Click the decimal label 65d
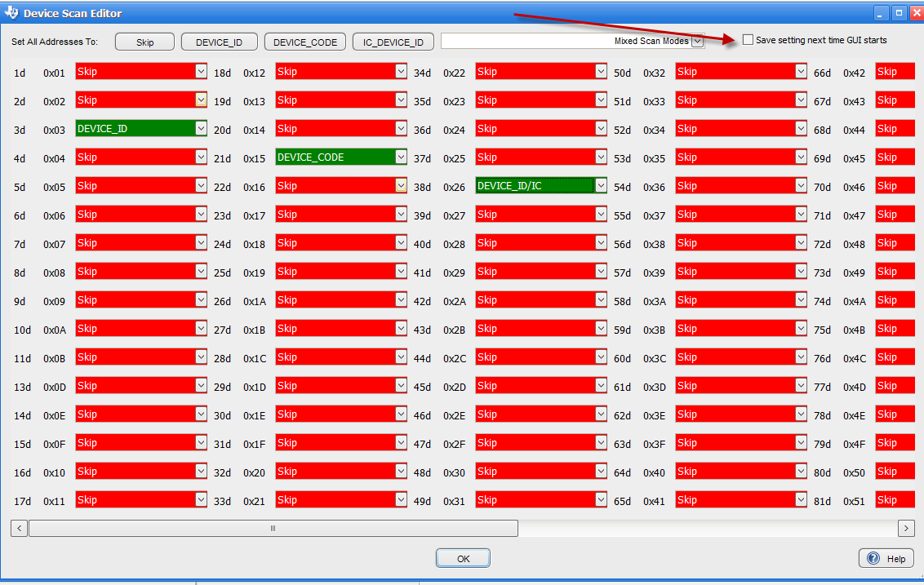 pyautogui.click(x=622, y=501)
